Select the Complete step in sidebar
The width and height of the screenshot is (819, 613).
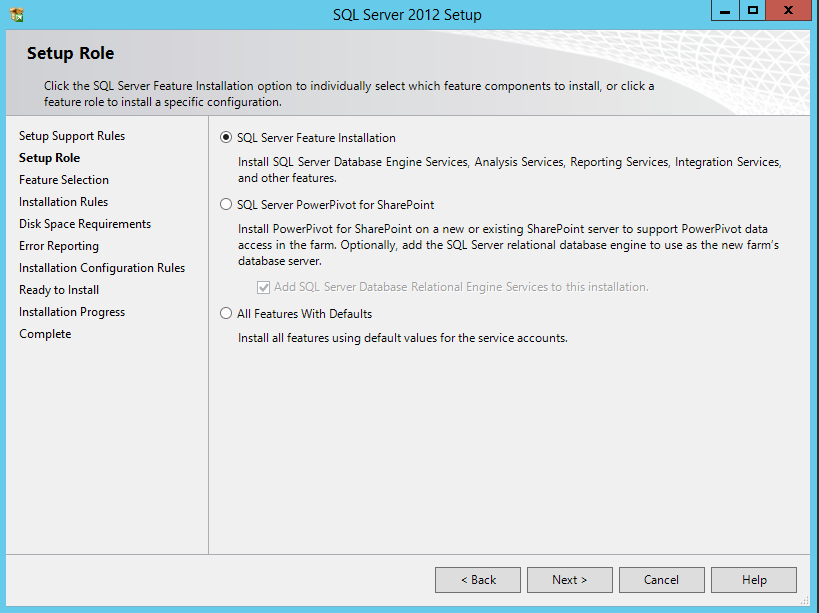[45, 334]
